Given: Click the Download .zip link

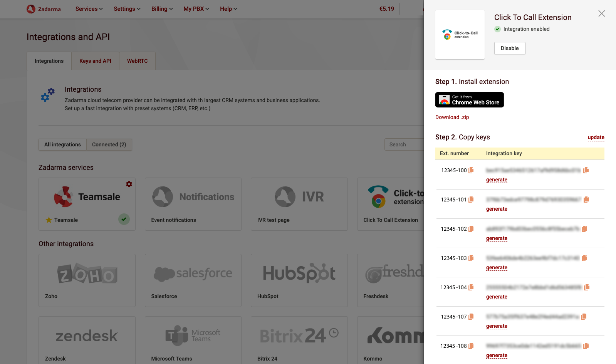Looking at the screenshot, I should coord(452,117).
